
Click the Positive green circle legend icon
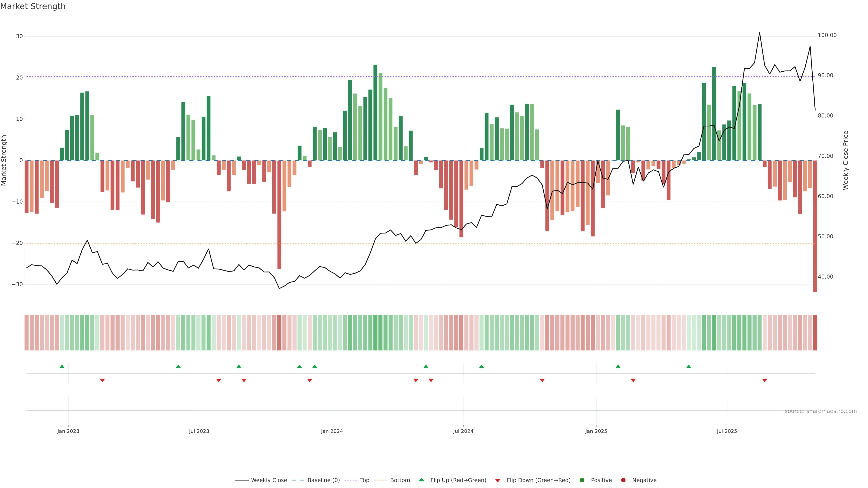[582, 480]
